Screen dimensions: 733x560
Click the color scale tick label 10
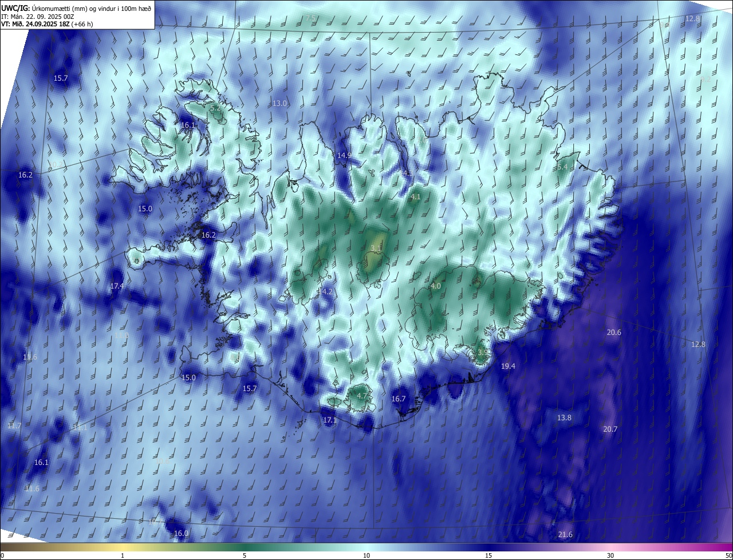coord(366,556)
